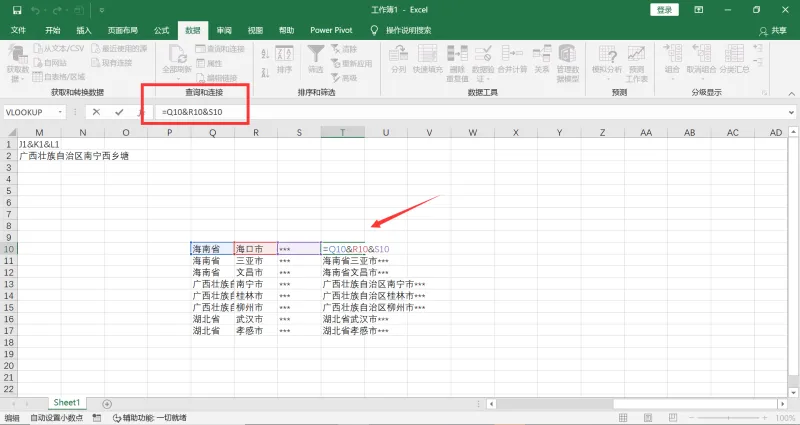Open 取消组合 (Ungroup) dropdown

coord(701,79)
